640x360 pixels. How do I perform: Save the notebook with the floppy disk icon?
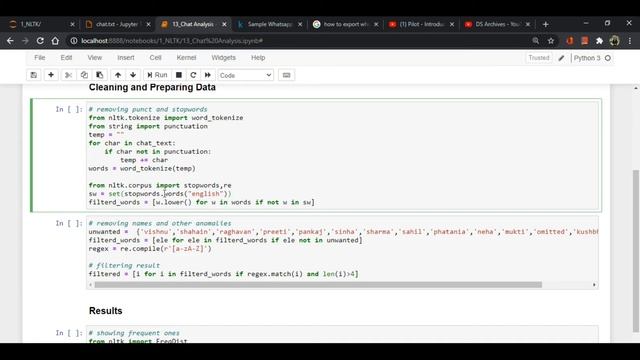pos(34,75)
